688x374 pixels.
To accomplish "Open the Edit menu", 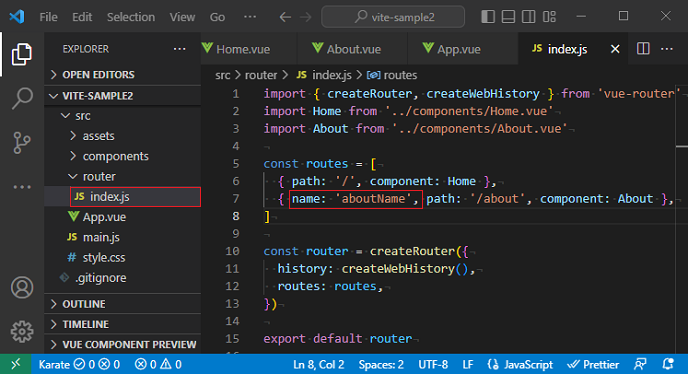I will click(x=82, y=17).
